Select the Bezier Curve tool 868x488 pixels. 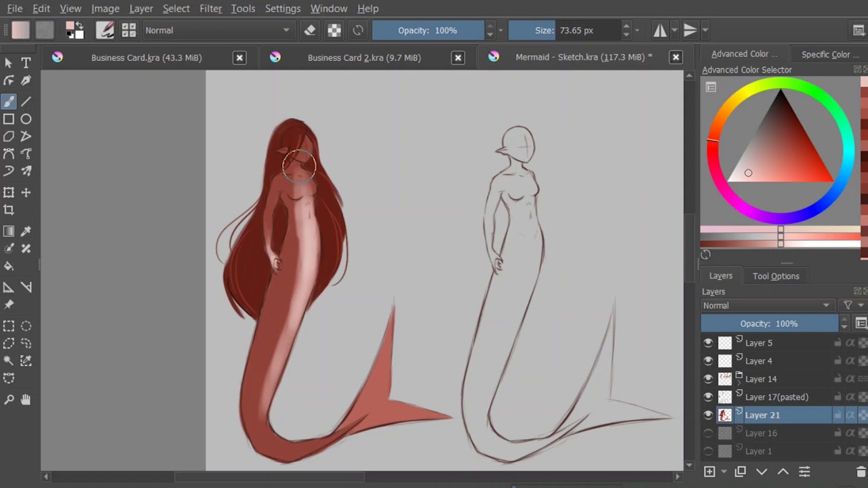[9, 154]
